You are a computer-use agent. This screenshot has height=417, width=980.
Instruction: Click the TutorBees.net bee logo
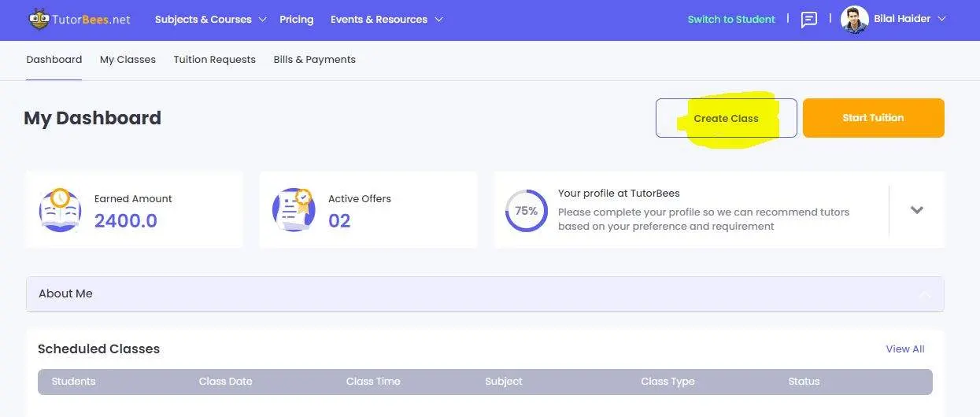coord(39,20)
